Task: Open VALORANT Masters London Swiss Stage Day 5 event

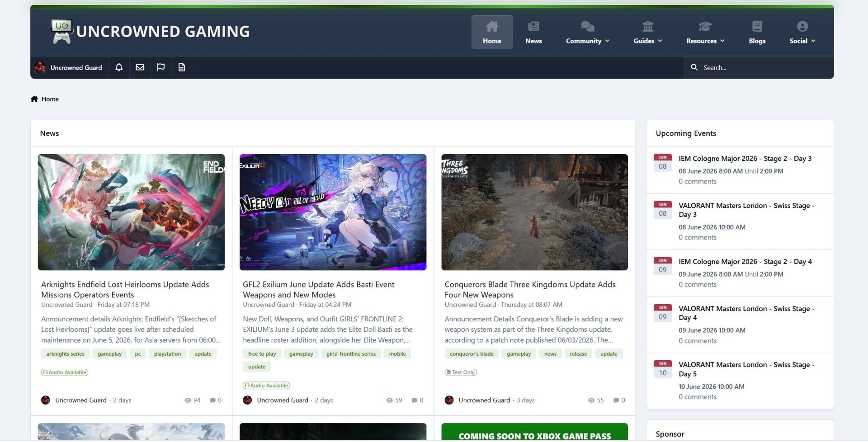Action: (746, 370)
